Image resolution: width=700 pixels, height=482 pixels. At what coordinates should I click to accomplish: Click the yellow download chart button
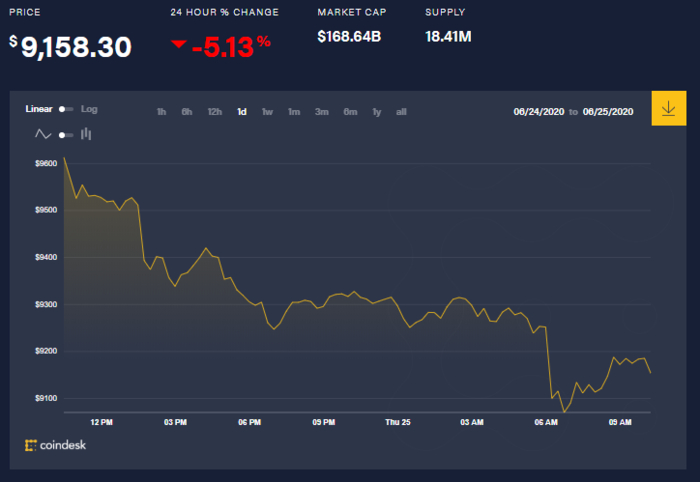click(667, 108)
